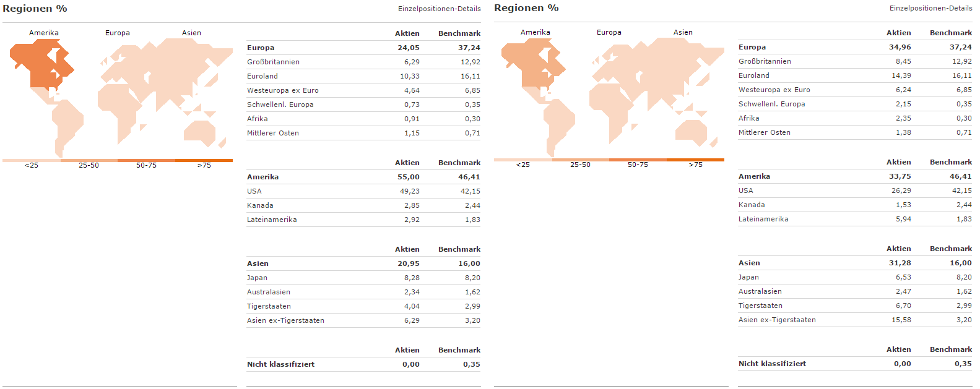The height and width of the screenshot is (389, 980).
Task: Select the 50-75 legend swatch, right panel
Action: [x=638, y=160]
